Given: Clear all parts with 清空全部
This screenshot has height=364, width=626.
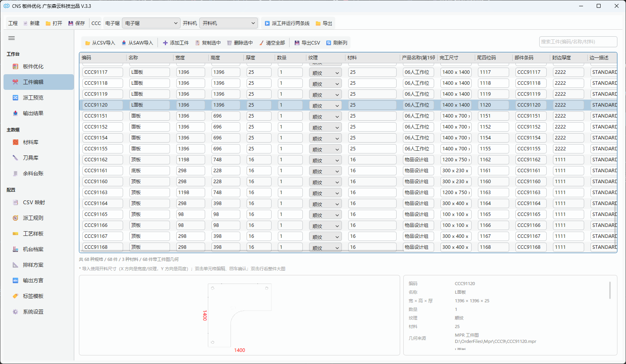Looking at the screenshot, I should point(272,43).
